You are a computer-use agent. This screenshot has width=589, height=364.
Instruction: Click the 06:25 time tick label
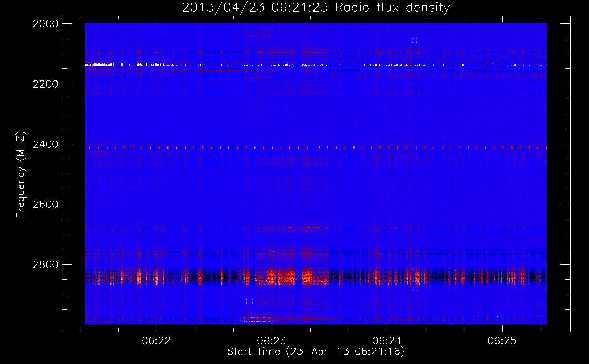[x=502, y=341]
